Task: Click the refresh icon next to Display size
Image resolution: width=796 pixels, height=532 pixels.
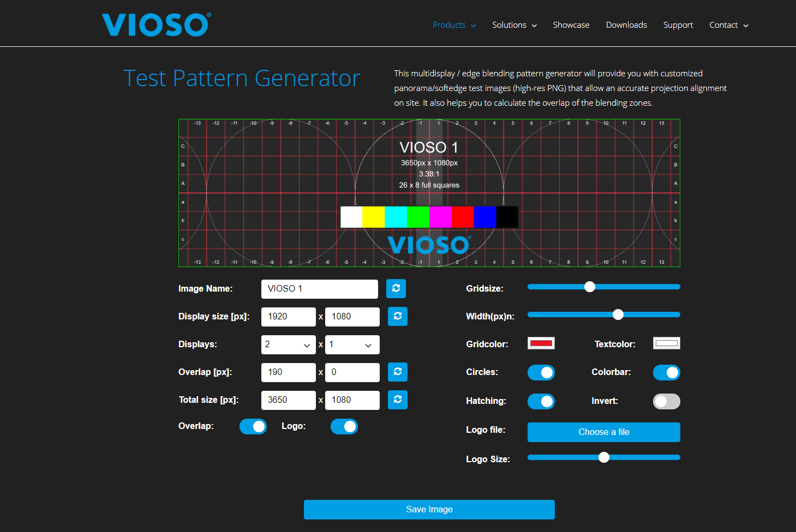Action: 397,316
